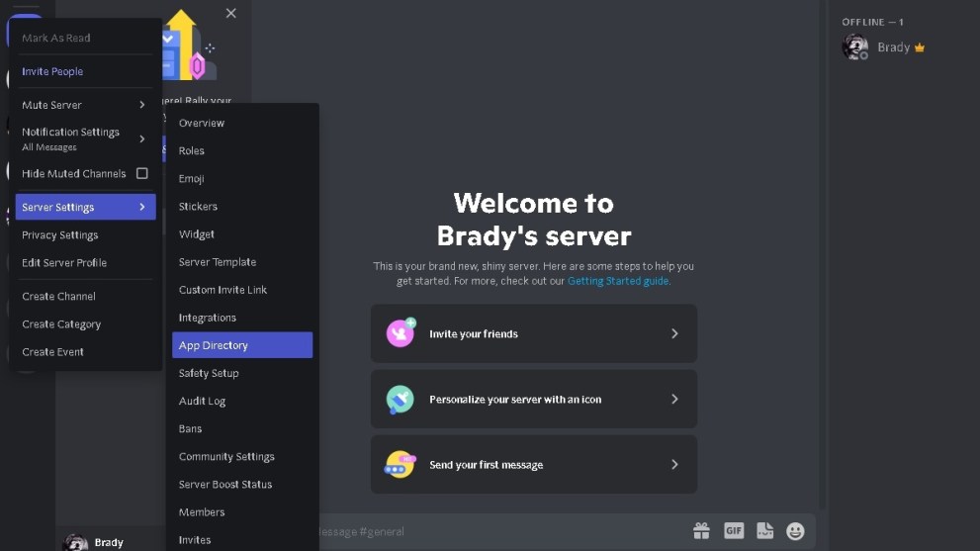
Task: Click Personalize your server with an icon
Action: coord(534,399)
